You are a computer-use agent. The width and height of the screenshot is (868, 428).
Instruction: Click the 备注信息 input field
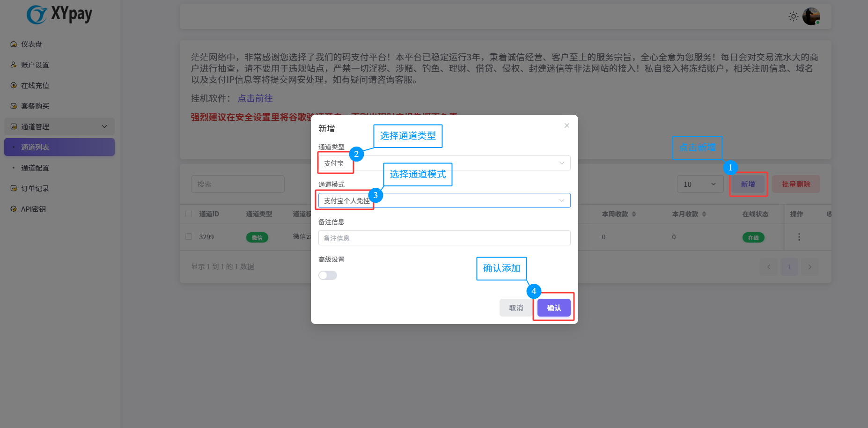pos(444,238)
